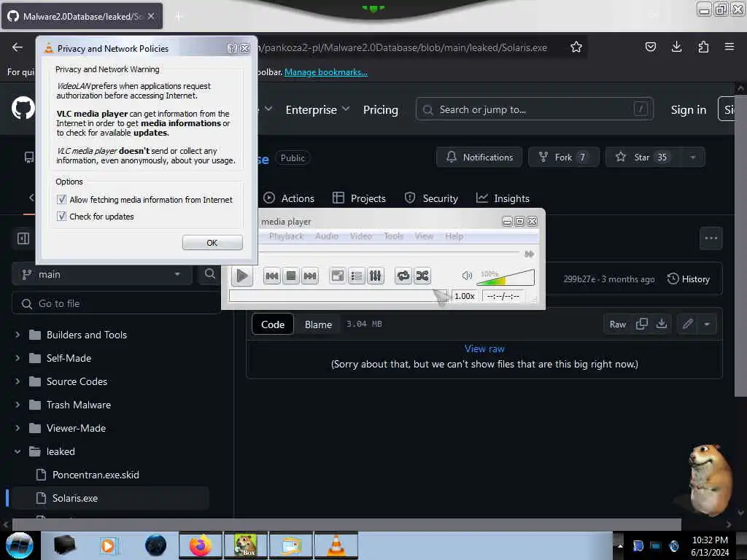Uncheck Check for updates option
The image size is (747, 560).
point(61,216)
